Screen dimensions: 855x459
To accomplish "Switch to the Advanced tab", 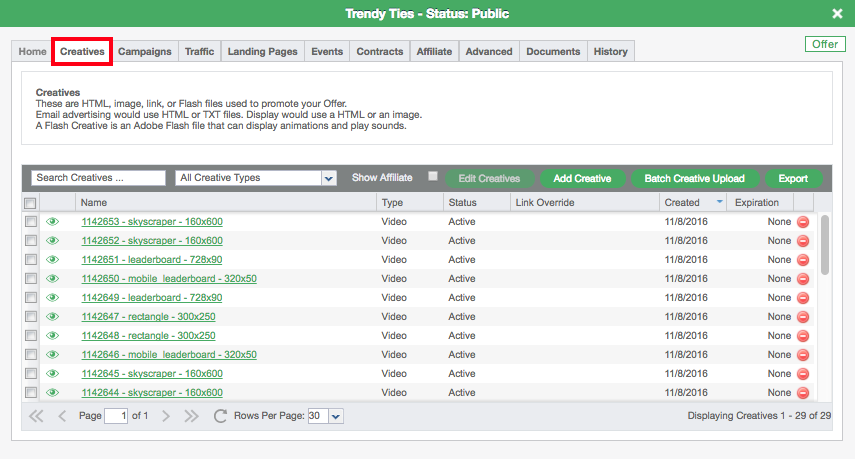I will click(x=489, y=51).
